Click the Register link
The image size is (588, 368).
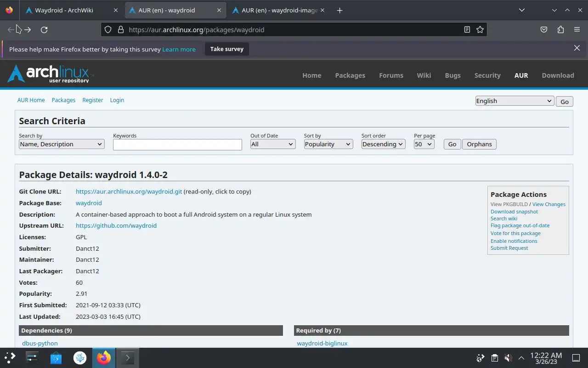pyautogui.click(x=93, y=100)
